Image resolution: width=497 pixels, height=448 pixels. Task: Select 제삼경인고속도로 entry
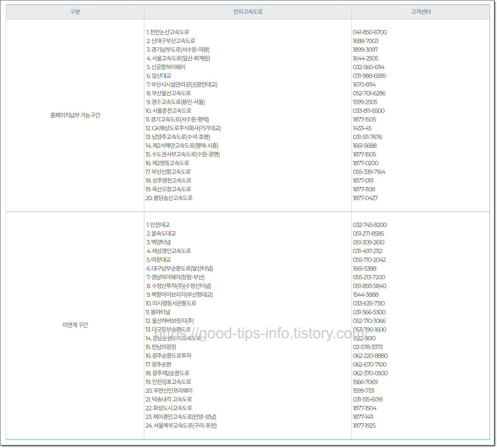click(169, 251)
